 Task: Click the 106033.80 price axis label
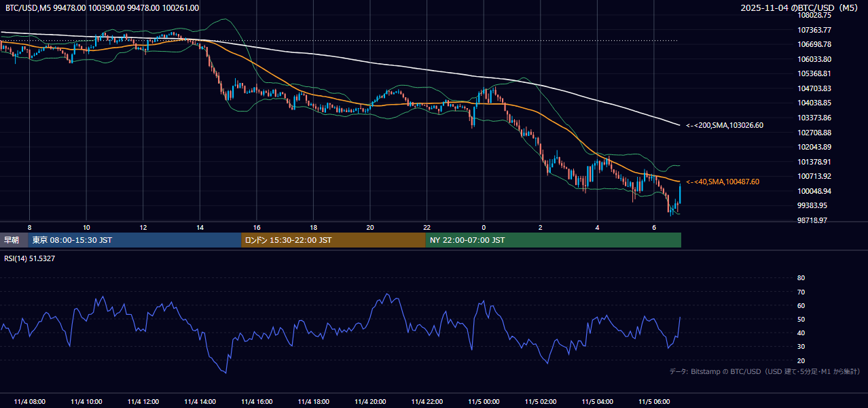(814, 59)
